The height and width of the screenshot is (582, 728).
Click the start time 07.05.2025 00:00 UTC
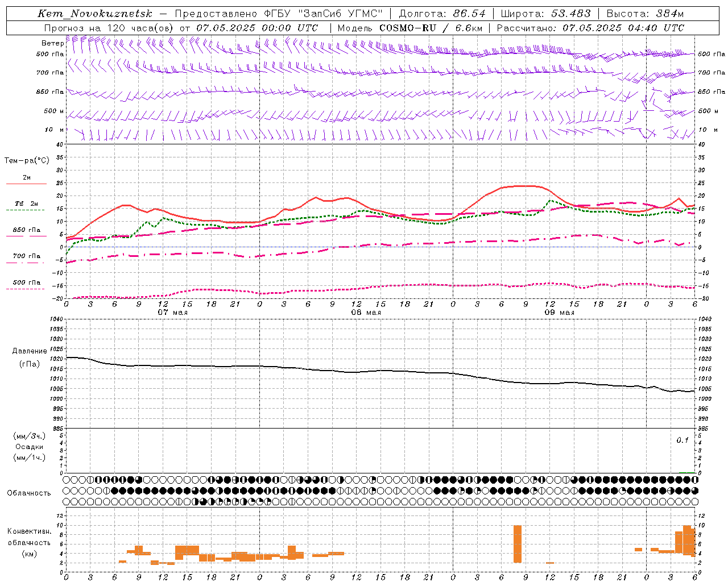coord(257,28)
